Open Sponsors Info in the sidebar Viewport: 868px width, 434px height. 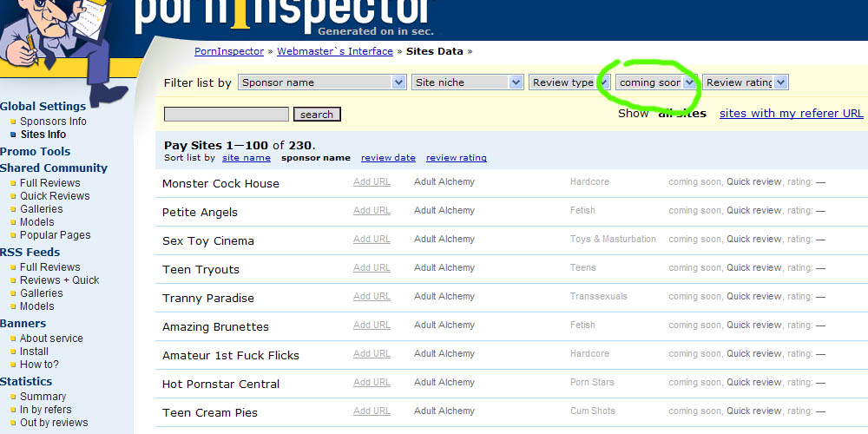tap(53, 122)
